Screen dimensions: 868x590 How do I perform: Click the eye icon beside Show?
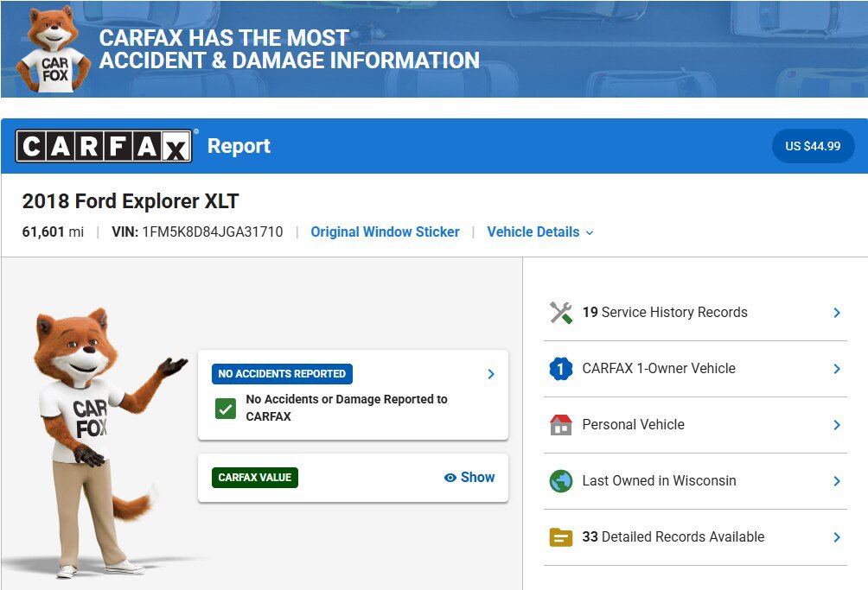coord(450,478)
